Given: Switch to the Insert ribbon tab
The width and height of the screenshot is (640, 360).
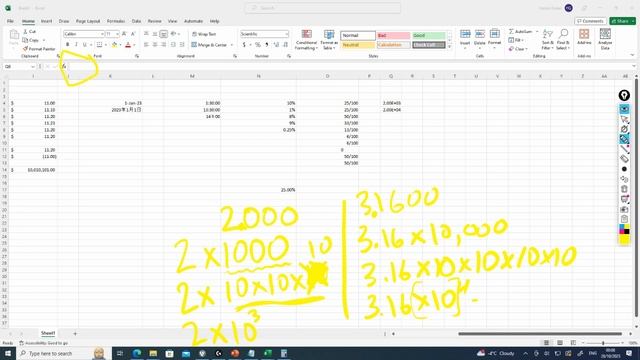Looking at the screenshot, I should 46,21.
